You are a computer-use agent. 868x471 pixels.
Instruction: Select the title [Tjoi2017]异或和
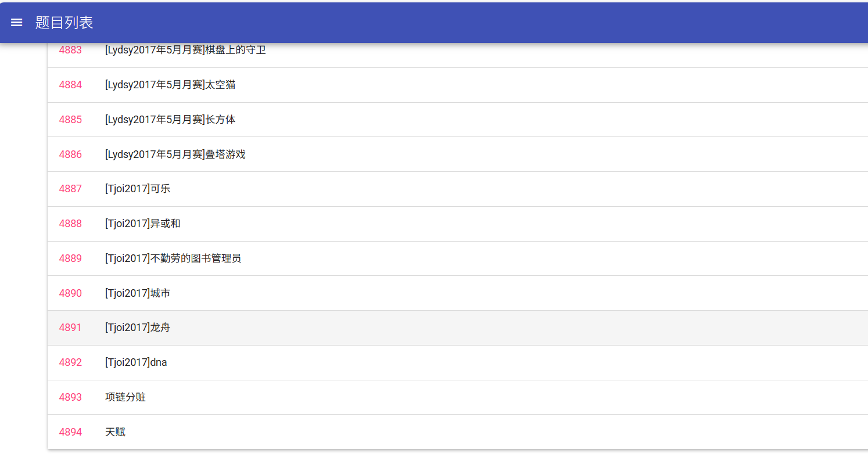143,224
